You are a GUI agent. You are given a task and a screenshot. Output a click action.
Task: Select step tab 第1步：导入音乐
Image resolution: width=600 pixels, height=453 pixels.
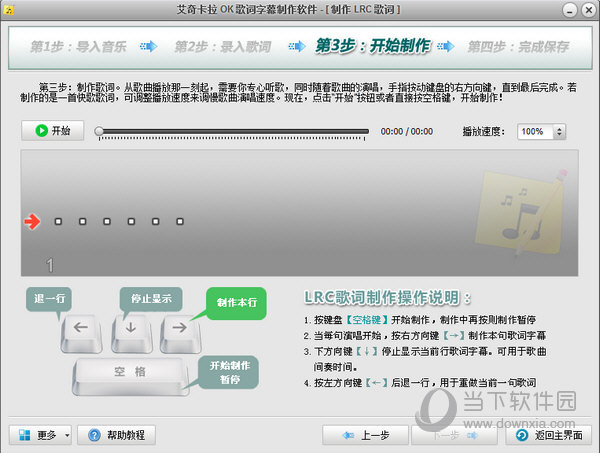tap(78, 47)
